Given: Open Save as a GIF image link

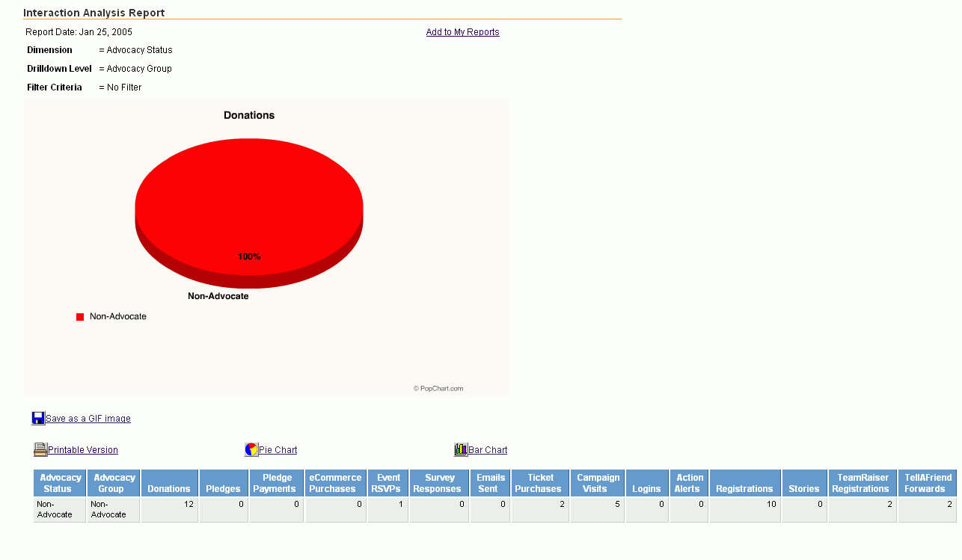Looking at the screenshot, I should [88, 419].
